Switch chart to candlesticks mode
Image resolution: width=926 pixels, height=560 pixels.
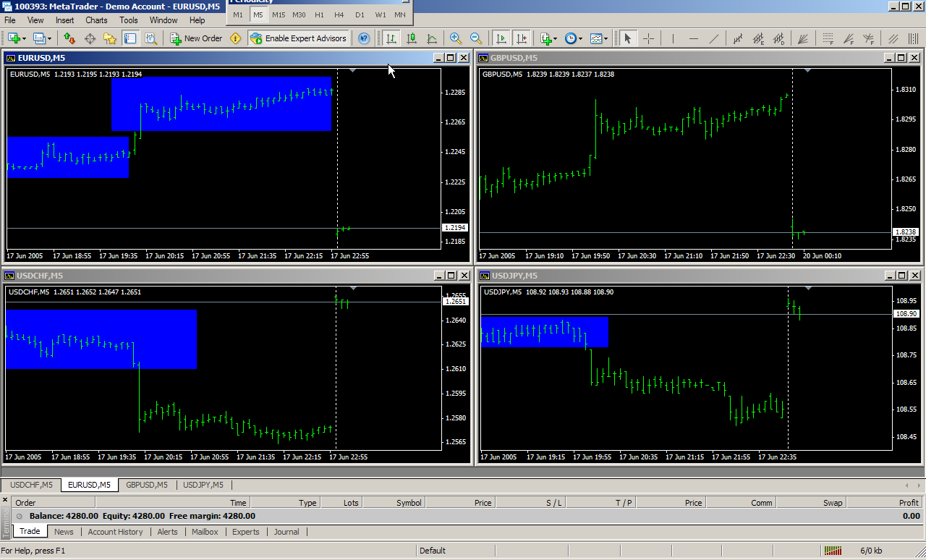point(412,38)
